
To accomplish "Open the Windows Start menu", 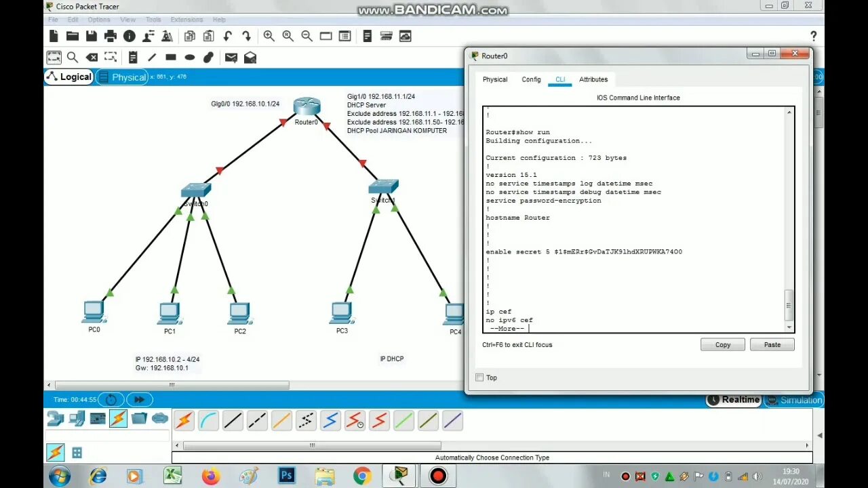I will click(60, 476).
